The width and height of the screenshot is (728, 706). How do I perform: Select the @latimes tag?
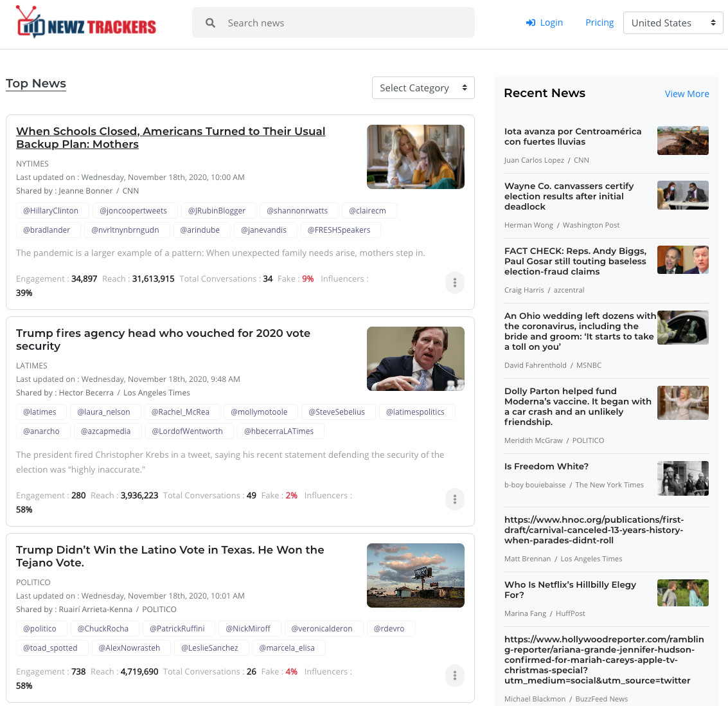click(40, 412)
